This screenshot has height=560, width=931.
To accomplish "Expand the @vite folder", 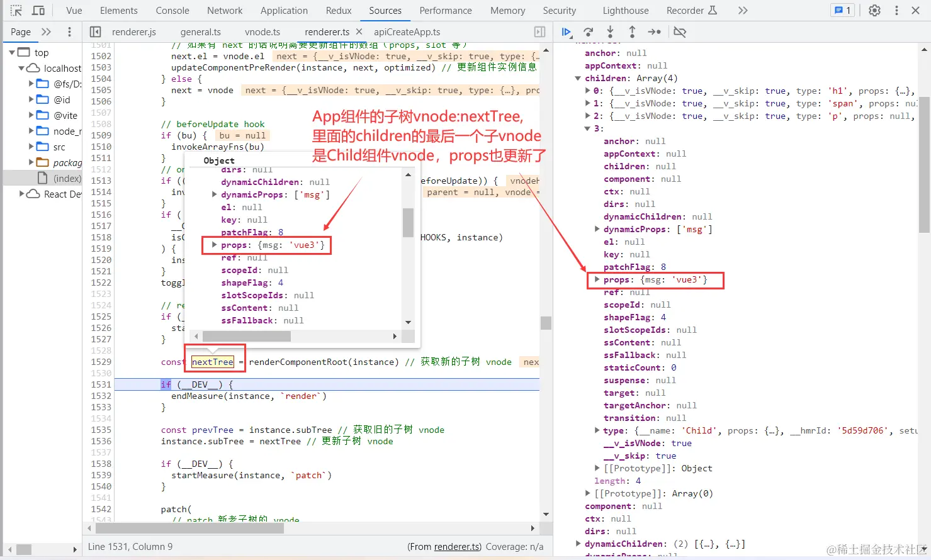I will [31, 115].
